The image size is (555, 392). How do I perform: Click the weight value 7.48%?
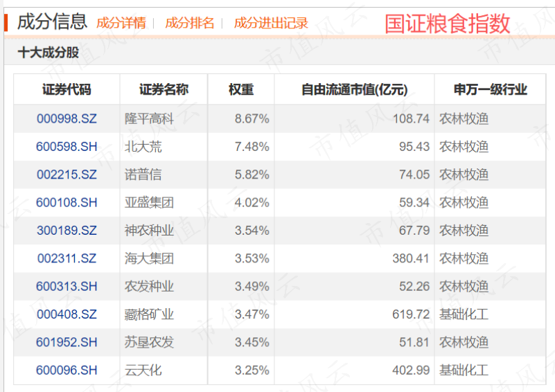pos(252,146)
